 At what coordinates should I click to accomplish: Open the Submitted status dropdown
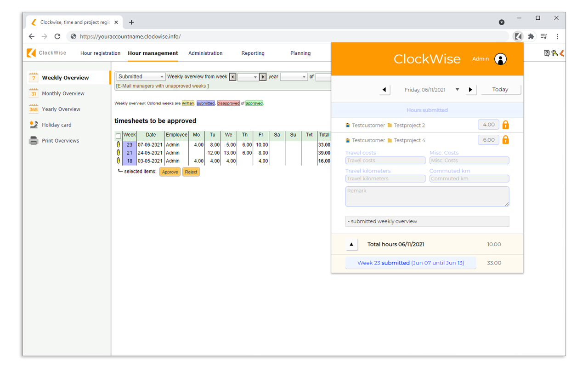pyautogui.click(x=140, y=76)
